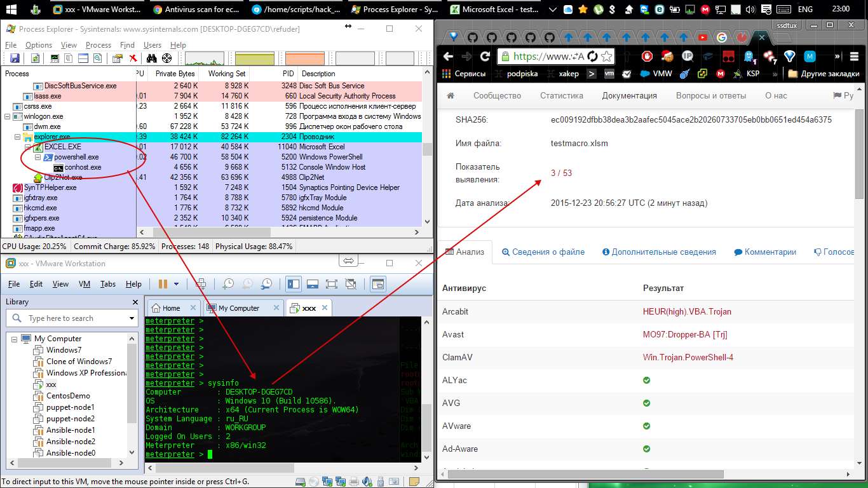Click VMware Take Snapshot clock-plus icon
Image resolution: width=868 pixels, height=488 pixels.
pos(229,284)
